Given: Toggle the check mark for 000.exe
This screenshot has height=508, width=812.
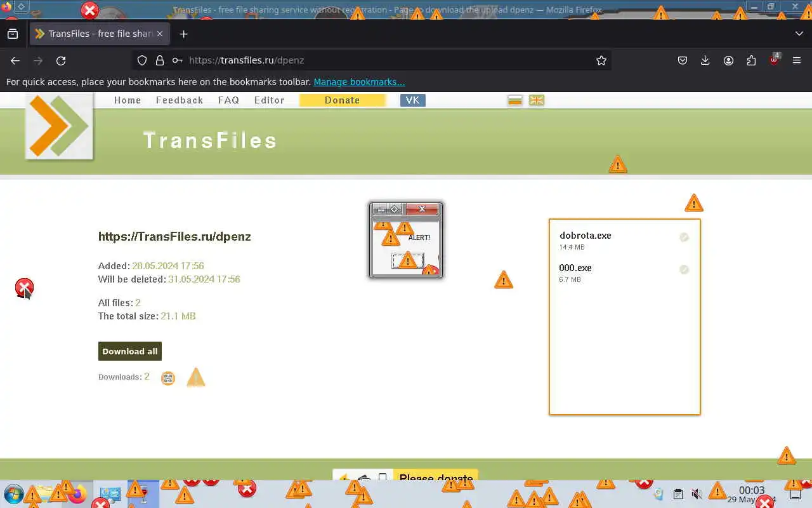Looking at the screenshot, I should (x=684, y=270).
